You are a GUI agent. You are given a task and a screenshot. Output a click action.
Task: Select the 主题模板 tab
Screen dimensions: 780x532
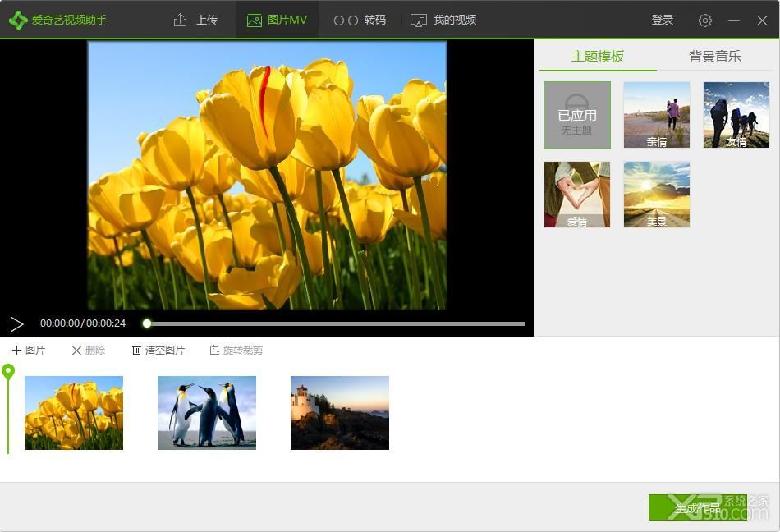[598, 57]
